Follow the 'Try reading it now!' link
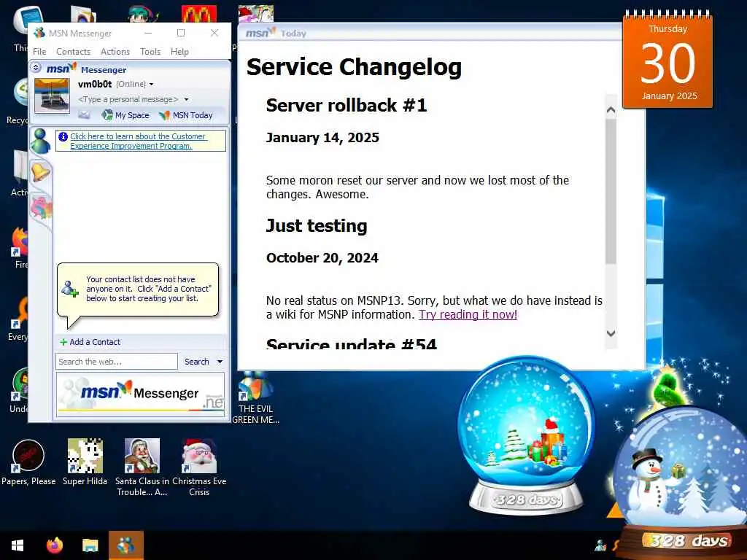 pyautogui.click(x=468, y=315)
